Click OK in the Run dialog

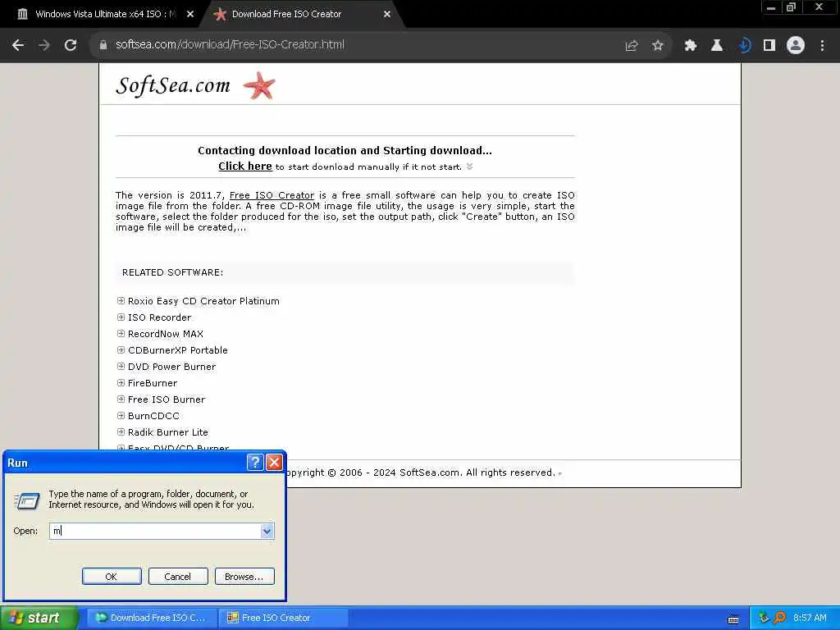112,577
